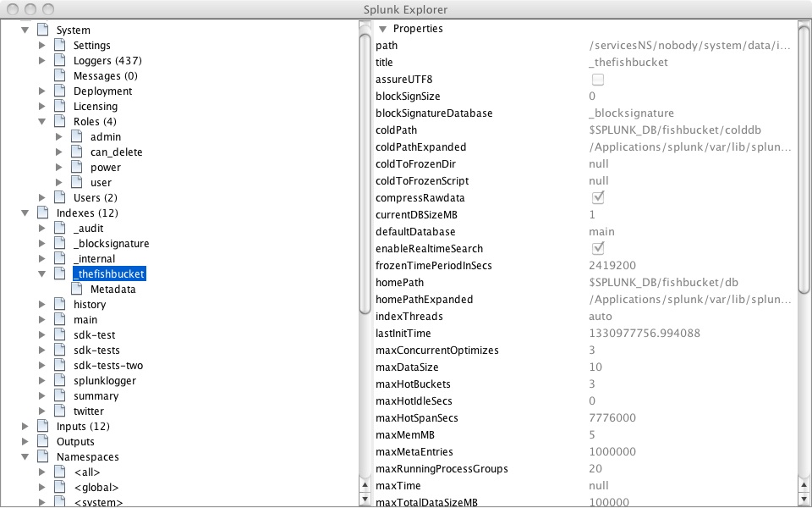
Task: Collapse the Roles (4) tree node
Action: [42, 122]
